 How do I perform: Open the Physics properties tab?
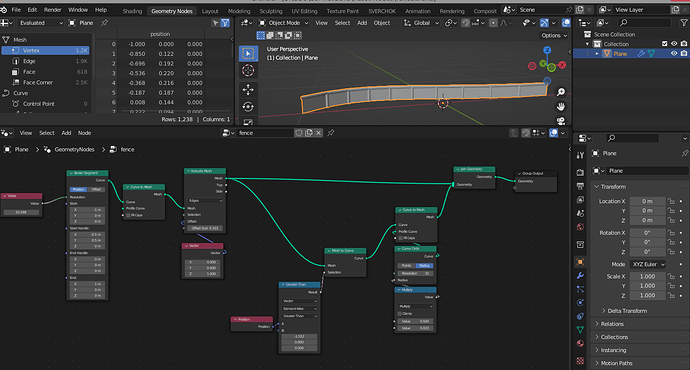tap(580, 303)
